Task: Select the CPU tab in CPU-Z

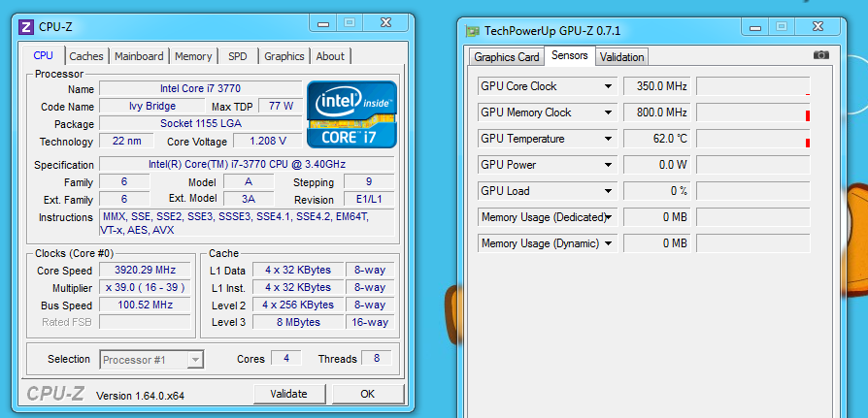Action: 43,55
